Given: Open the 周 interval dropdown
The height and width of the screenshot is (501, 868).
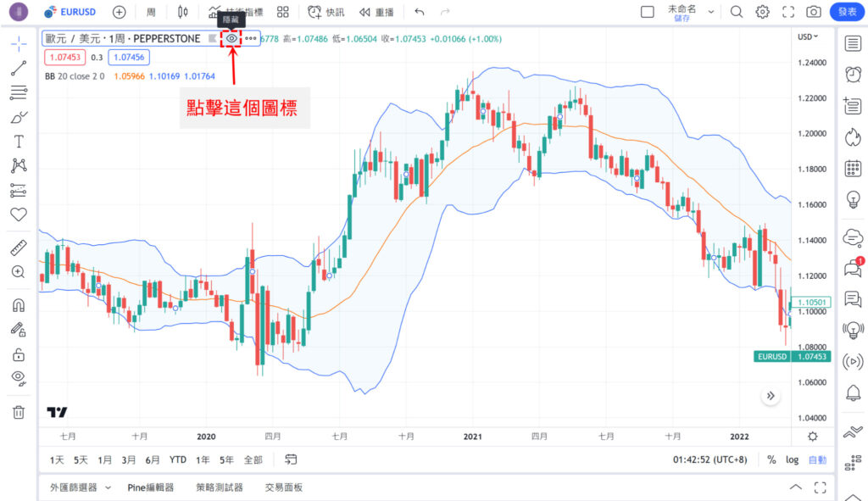Looking at the screenshot, I should click(149, 12).
